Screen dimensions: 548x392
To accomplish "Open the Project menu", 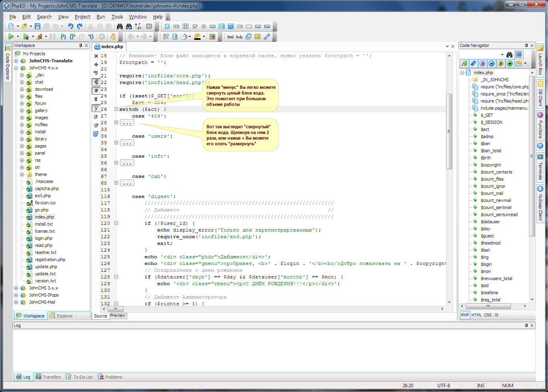I will pos(83,17).
